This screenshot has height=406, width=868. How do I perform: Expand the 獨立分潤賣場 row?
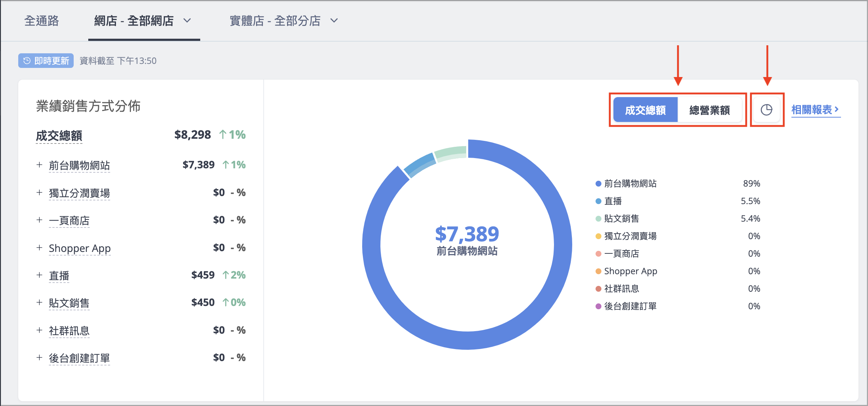pos(39,192)
